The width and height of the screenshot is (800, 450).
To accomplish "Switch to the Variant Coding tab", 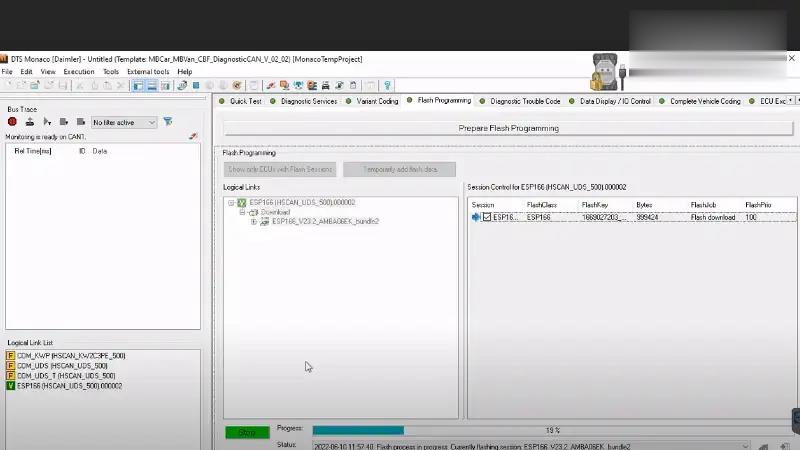I will point(372,101).
